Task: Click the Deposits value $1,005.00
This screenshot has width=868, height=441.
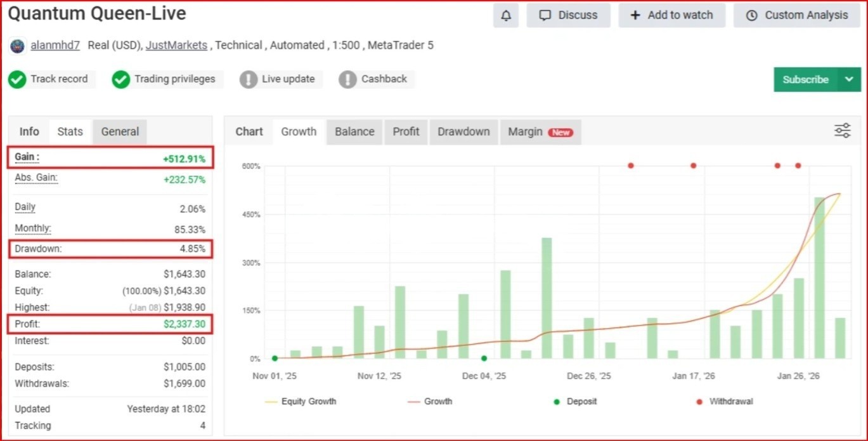Action: tap(185, 367)
